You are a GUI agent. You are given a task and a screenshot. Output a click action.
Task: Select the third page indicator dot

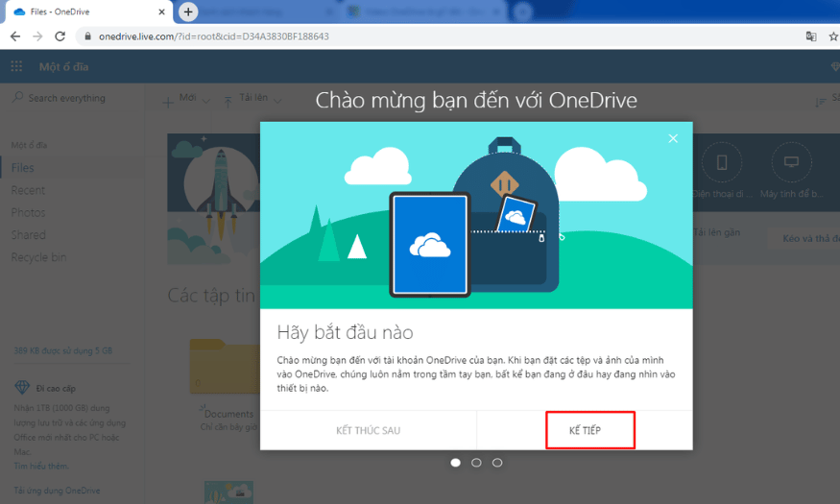point(497,462)
